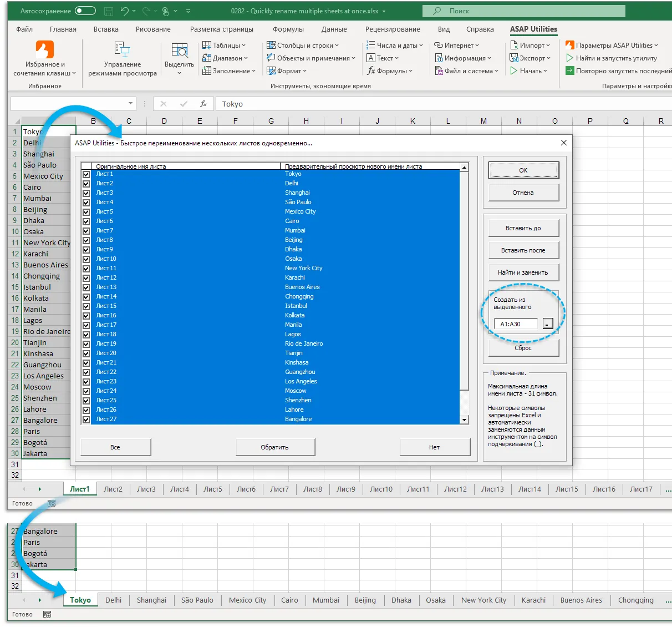Select column header P in the worksheet
672x627 pixels.
pyautogui.click(x=590, y=121)
